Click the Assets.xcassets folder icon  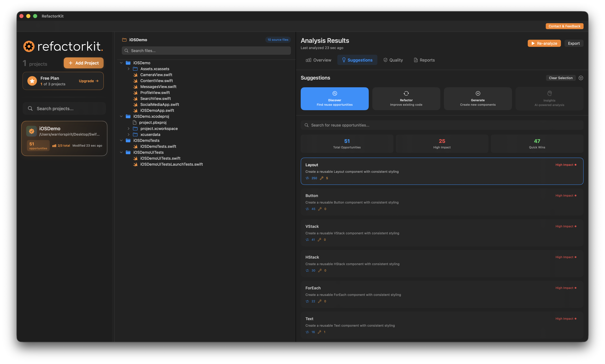[135, 69]
